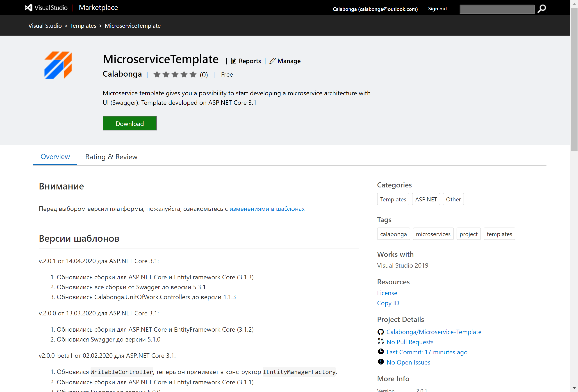This screenshot has height=392, width=578.
Task: Open the Templates breadcrumb link
Action: 83,26
